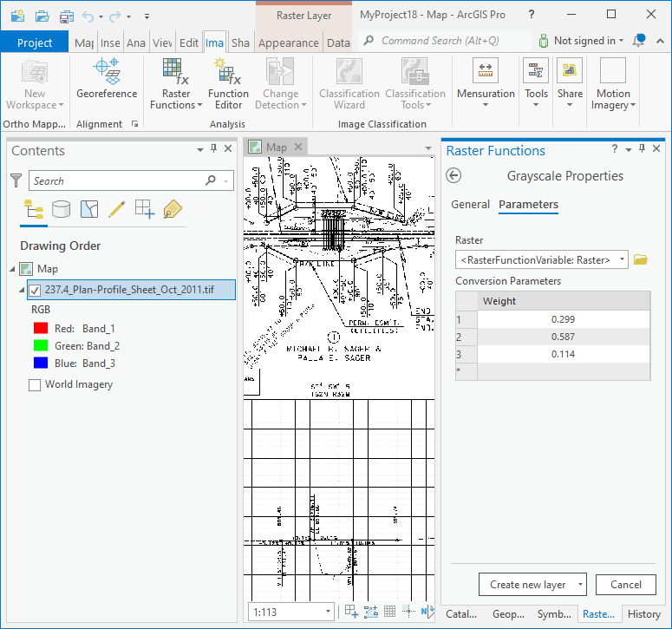The height and width of the screenshot is (629, 672).
Task: Click the notifications bell icon
Action: pos(639,41)
